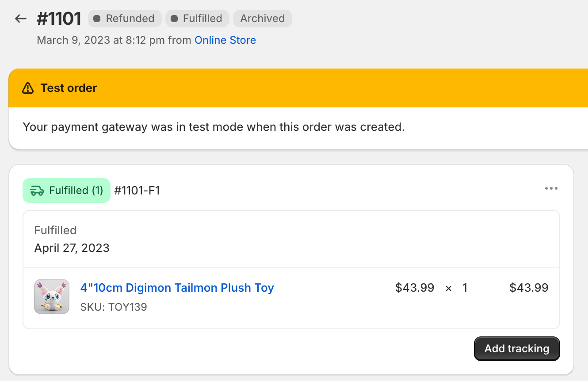The image size is (588, 381).
Task: Click the Test order banner title
Action: 69,88
